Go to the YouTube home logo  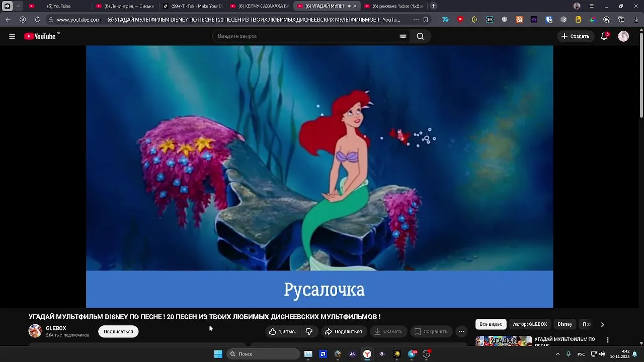[x=40, y=36]
